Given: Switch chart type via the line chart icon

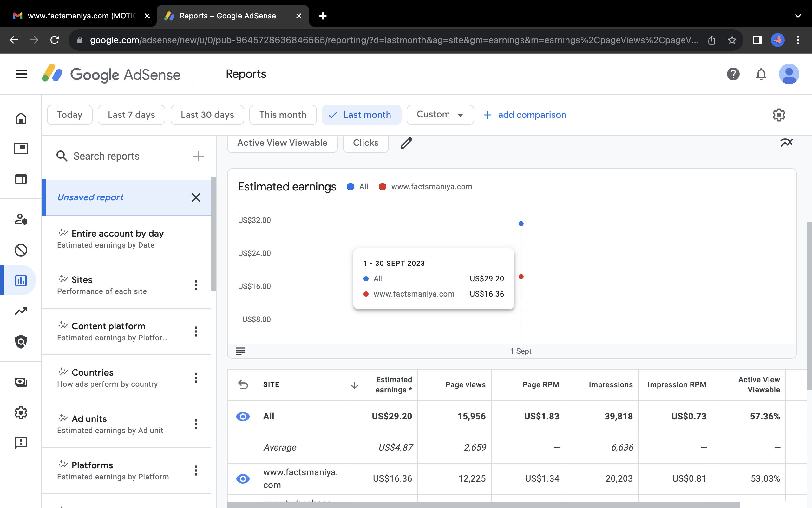Looking at the screenshot, I should [x=786, y=143].
